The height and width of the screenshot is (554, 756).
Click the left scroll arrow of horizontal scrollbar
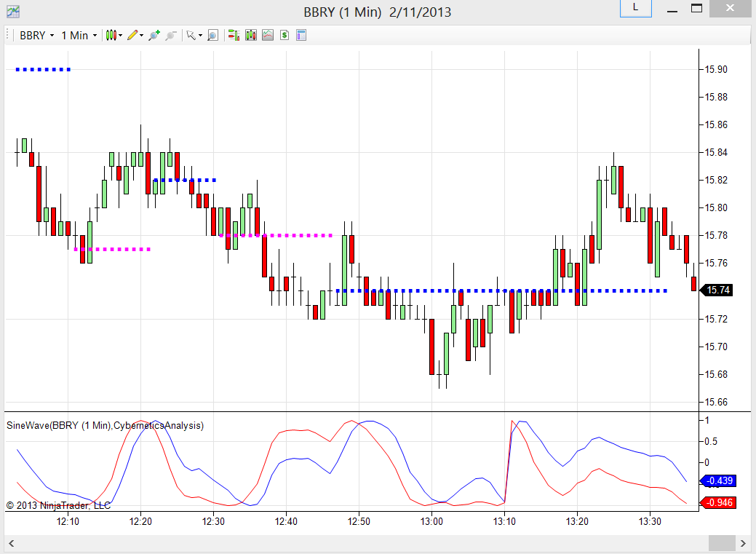coord(11,543)
